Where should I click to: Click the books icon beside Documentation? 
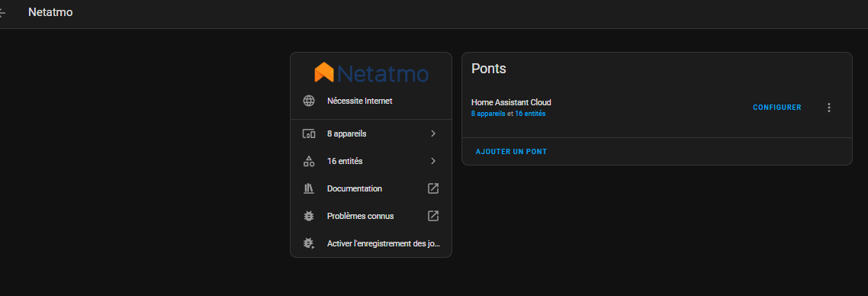pyautogui.click(x=309, y=188)
